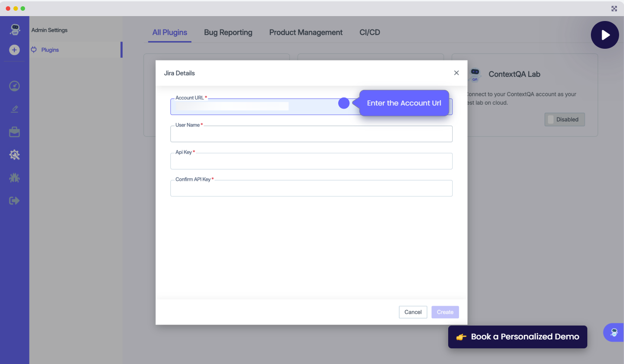The height and width of the screenshot is (364, 624).
Task: Open the briefcase icon in sidebar
Action: [x=14, y=132]
